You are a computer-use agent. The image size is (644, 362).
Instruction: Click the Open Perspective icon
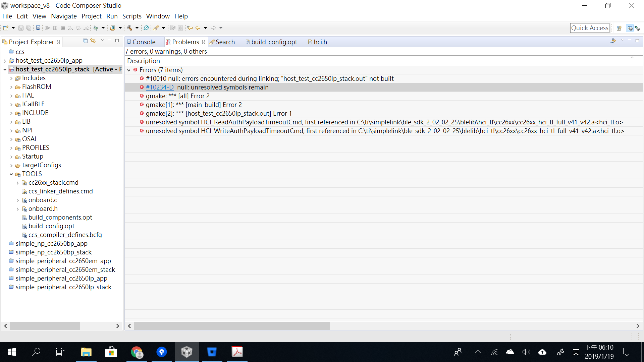[x=619, y=28]
